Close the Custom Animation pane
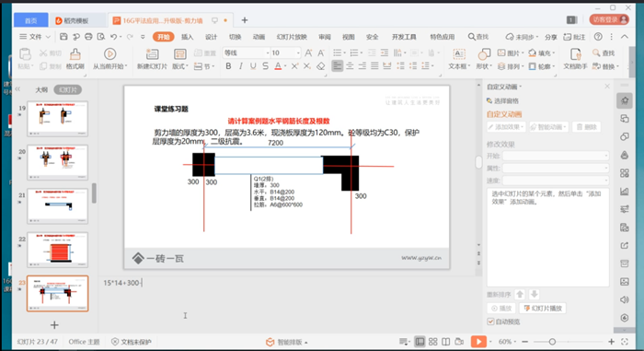This screenshot has height=351, width=644. (607, 86)
